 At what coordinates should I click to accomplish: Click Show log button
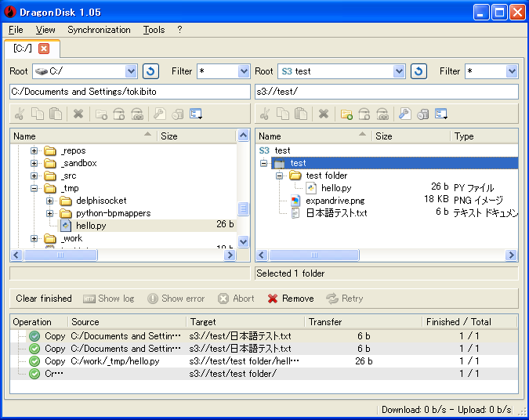(x=109, y=299)
